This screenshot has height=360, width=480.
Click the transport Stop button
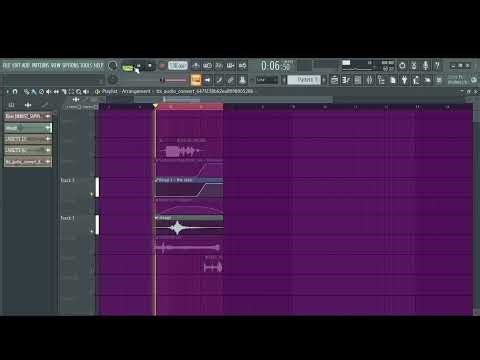pos(150,66)
